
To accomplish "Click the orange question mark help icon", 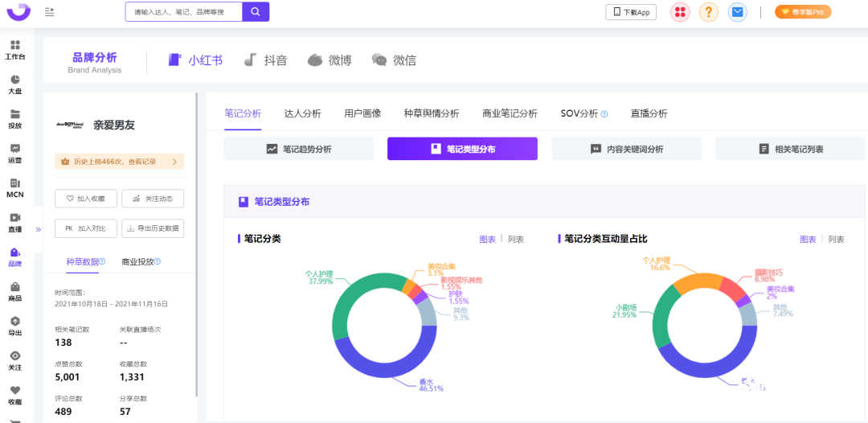I will click(708, 12).
